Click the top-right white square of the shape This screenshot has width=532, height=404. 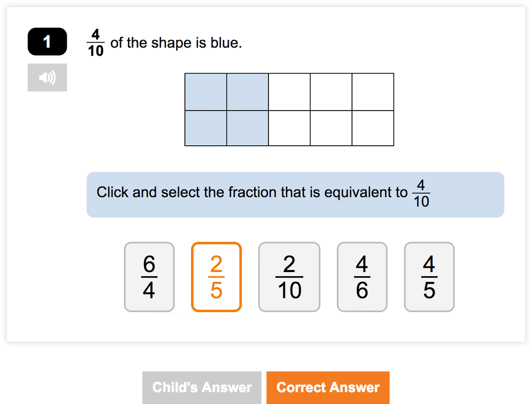point(373,92)
